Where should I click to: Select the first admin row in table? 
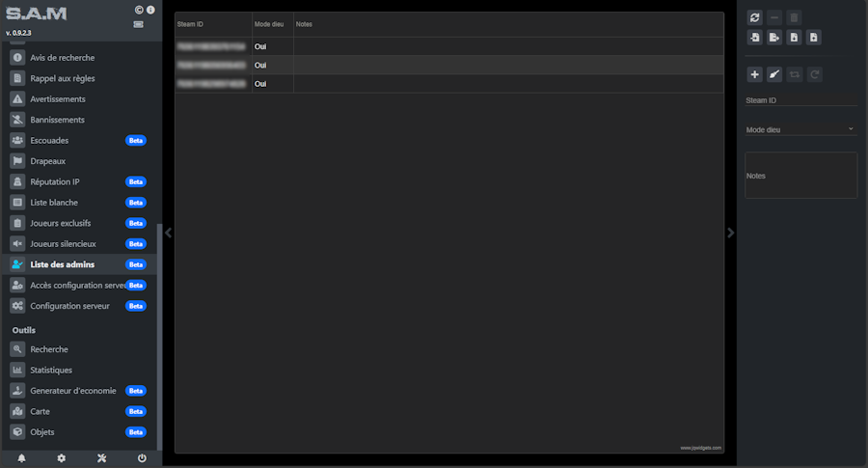click(448, 46)
